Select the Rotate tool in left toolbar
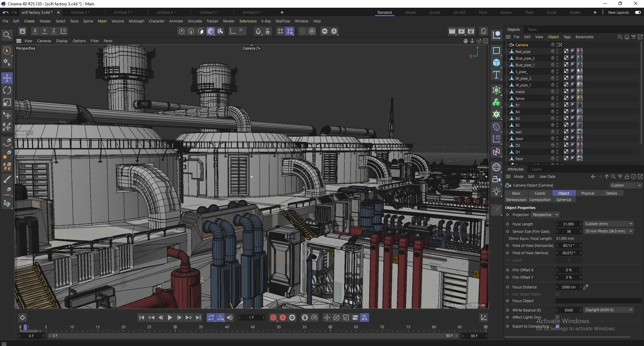 pos(7,90)
